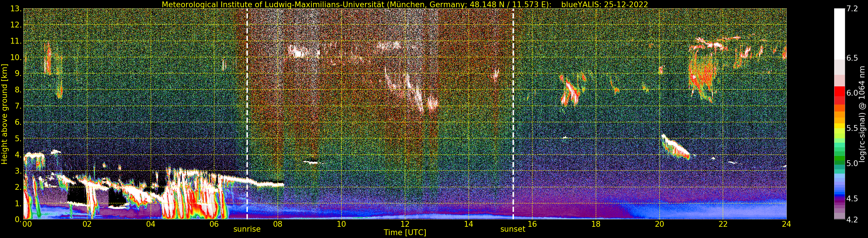Viewport: 868px width, 238px height.
Task: Click the time-axis tick label '00'
Action: (x=27, y=224)
